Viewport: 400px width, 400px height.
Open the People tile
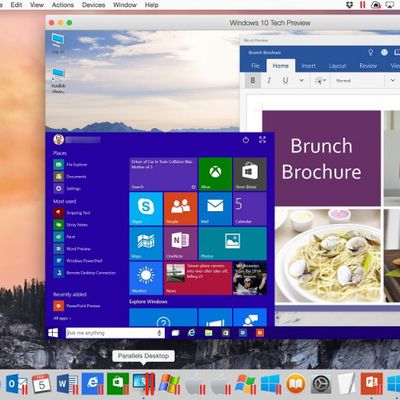pos(181,209)
